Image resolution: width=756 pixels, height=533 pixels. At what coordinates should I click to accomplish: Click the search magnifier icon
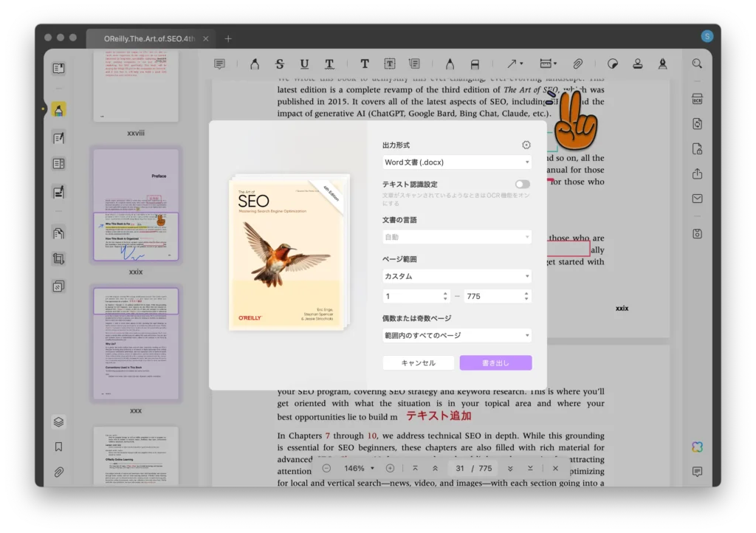click(x=696, y=64)
